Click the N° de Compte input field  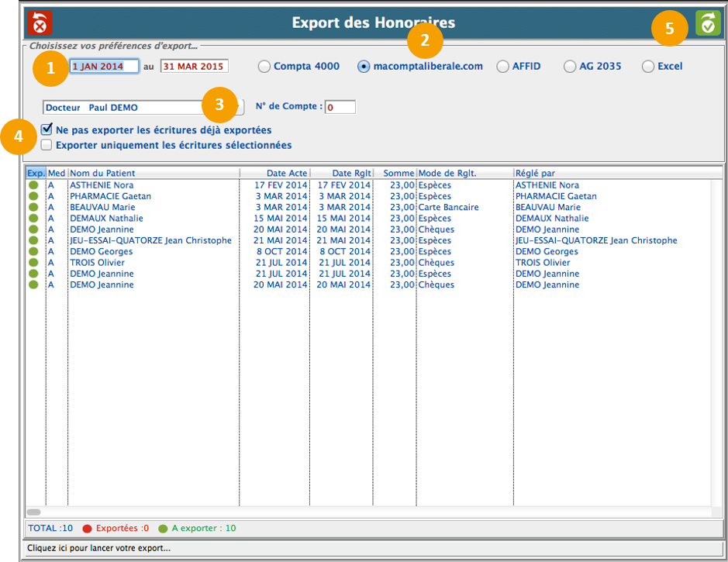pyautogui.click(x=340, y=107)
